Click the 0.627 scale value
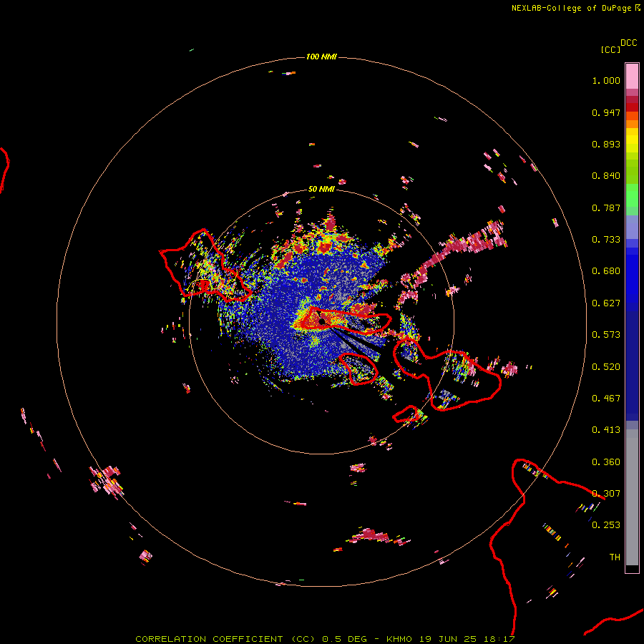The width and height of the screenshot is (644, 644). [x=606, y=303]
